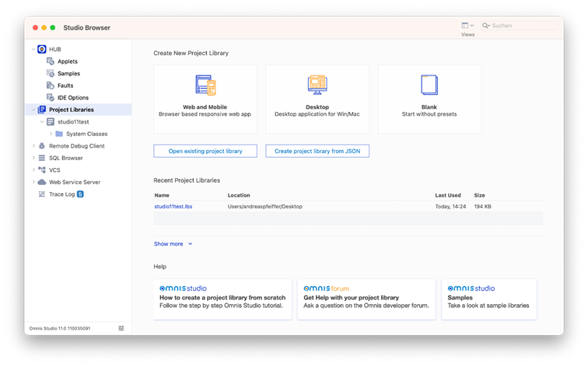588x367 pixels.
Task: Click the Users/andreaspfeiffer/Desktop location cell
Action: [264, 207]
